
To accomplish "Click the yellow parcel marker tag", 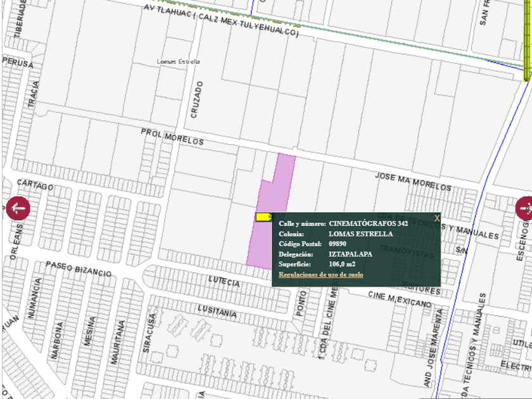I will [x=262, y=217].
